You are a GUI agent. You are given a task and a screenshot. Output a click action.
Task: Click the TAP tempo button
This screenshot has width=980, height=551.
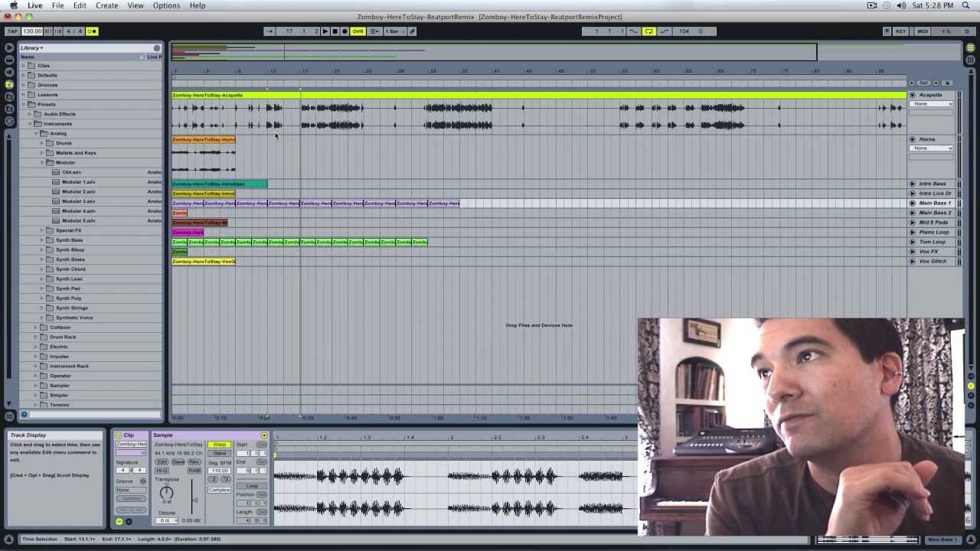[x=12, y=31]
